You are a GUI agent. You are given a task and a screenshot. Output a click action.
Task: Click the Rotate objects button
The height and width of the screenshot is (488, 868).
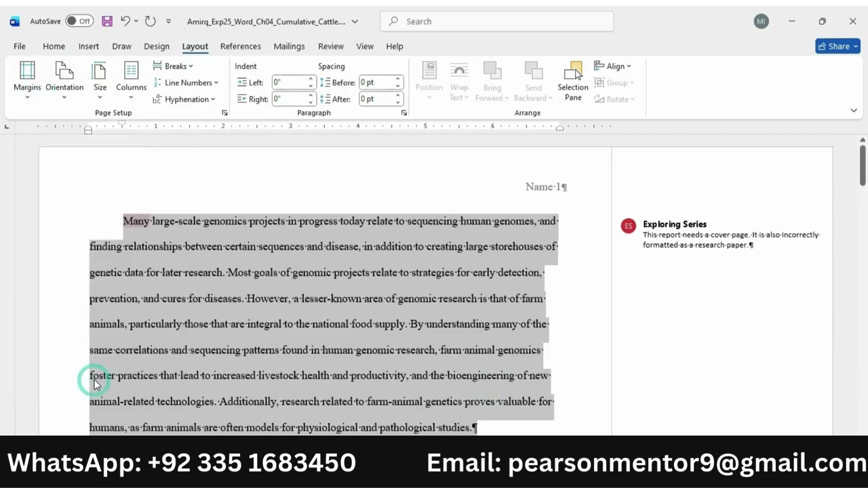point(614,99)
